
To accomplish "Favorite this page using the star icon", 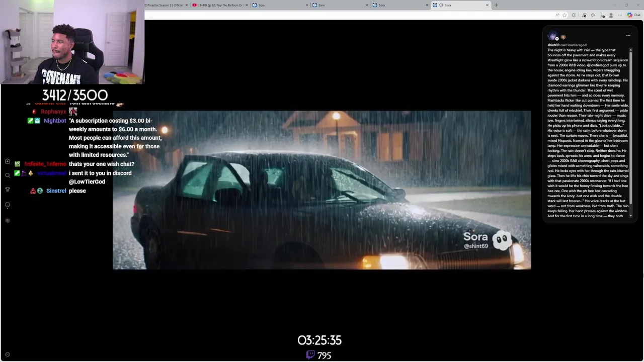I will 565,15.
